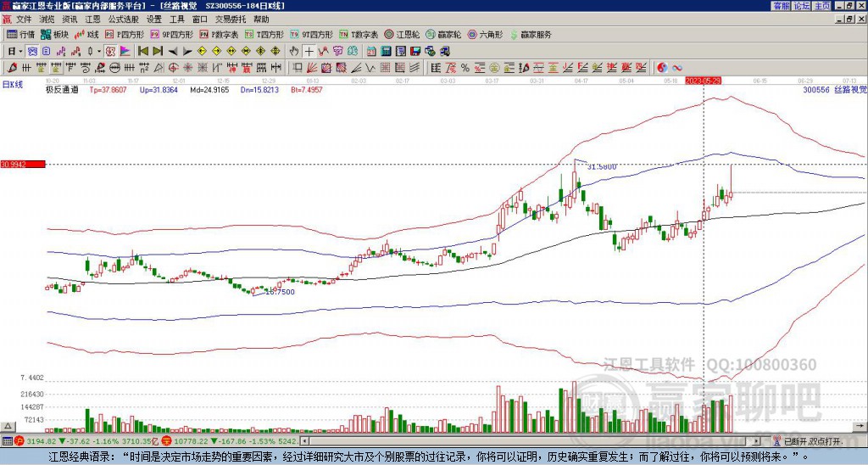
Task: Click the 已断开,双点打开 connection status
Action: click(813, 442)
